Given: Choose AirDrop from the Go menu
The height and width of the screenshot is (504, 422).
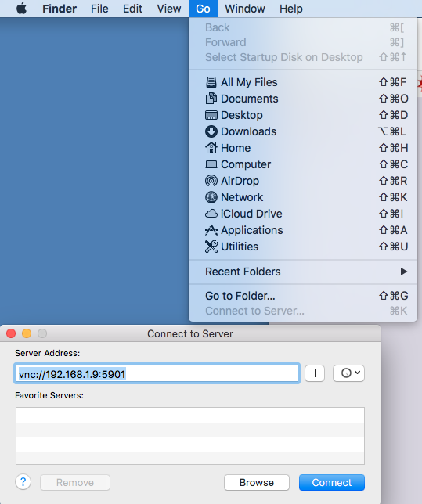Looking at the screenshot, I should coord(303,181).
